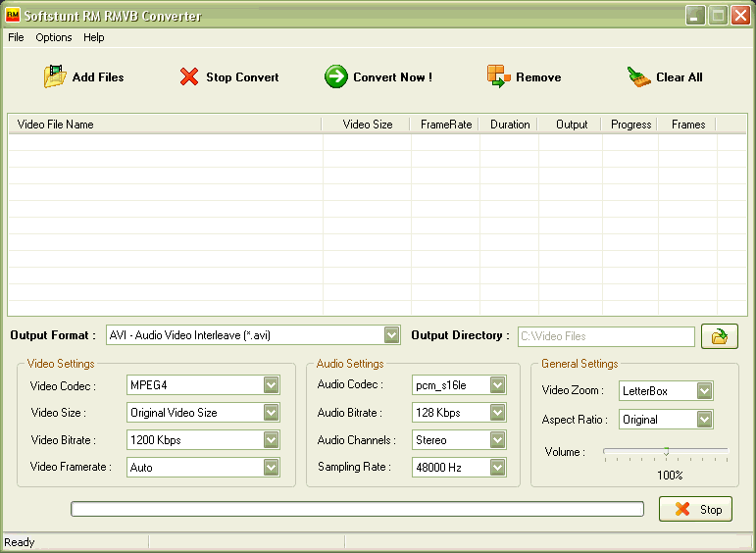
Task: Click the Clear All broom icon
Action: pyautogui.click(x=639, y=76)
